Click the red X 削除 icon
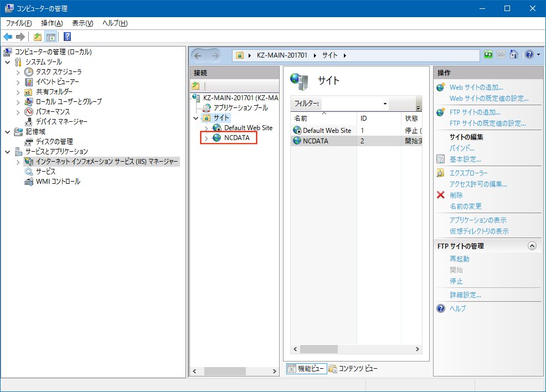Screen dimensions: 546x392 tap(440, 195)
